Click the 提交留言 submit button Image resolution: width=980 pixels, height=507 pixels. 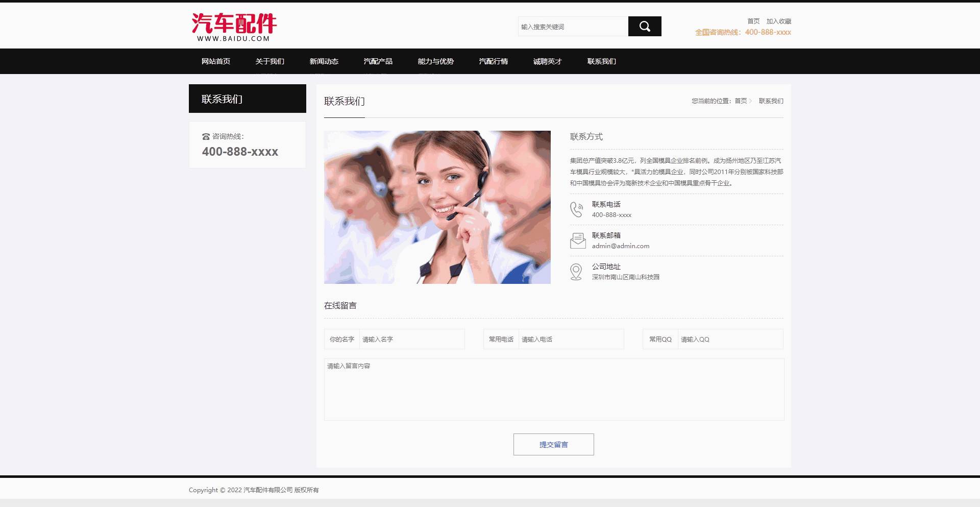(553, 444)
